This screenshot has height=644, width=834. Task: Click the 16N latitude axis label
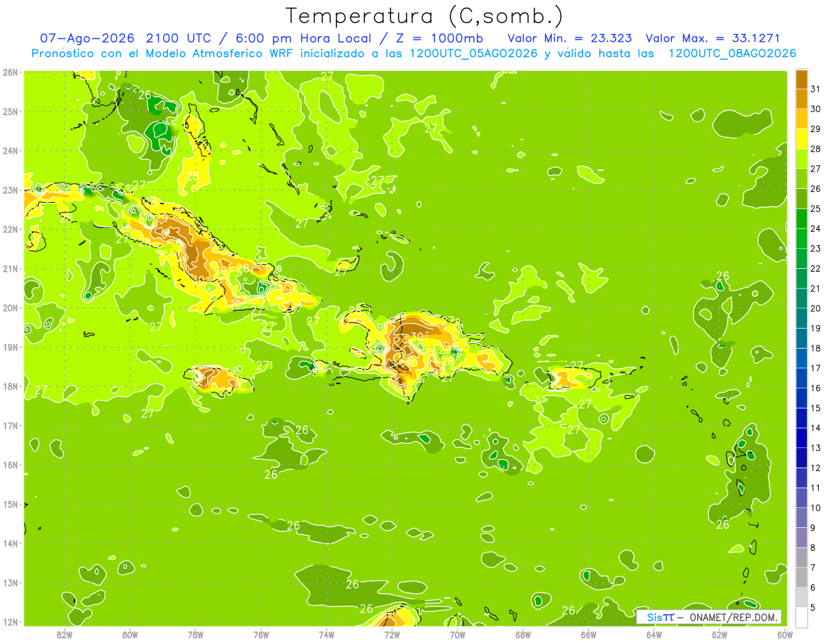(10, 465)
